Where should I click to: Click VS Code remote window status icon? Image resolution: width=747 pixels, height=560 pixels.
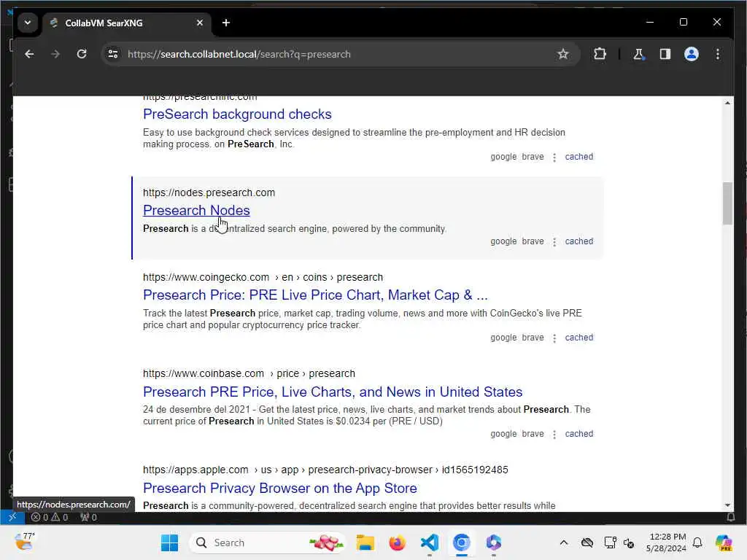tap(12, 517)
